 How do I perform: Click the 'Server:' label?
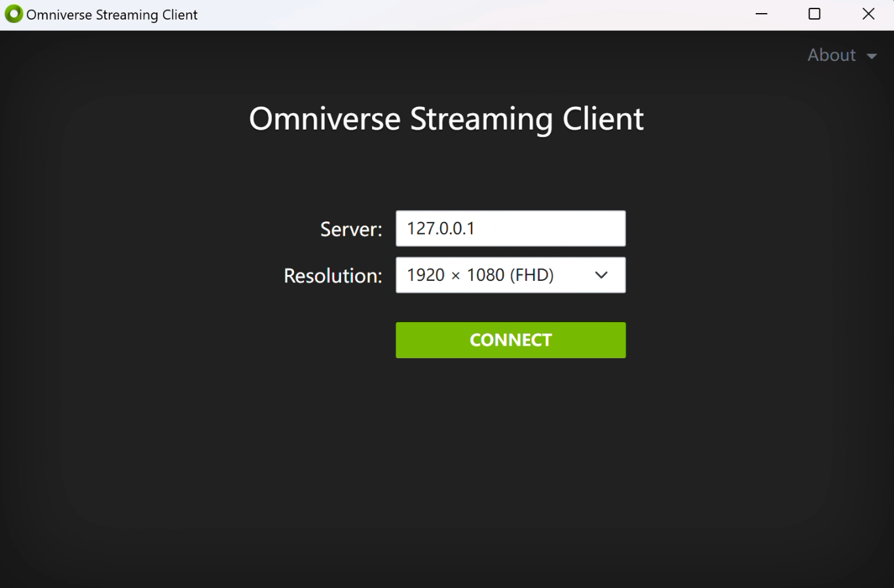click(x=351, y=229)
